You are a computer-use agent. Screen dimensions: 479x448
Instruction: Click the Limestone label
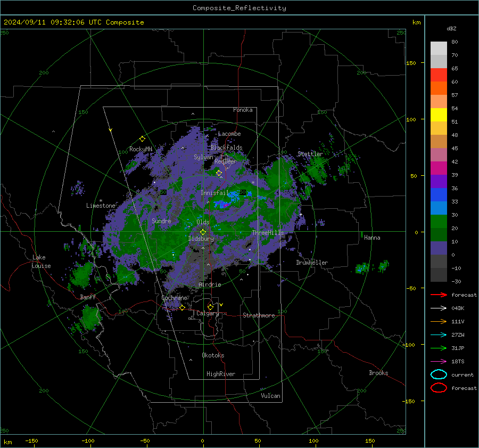click(x=101, y=206)
